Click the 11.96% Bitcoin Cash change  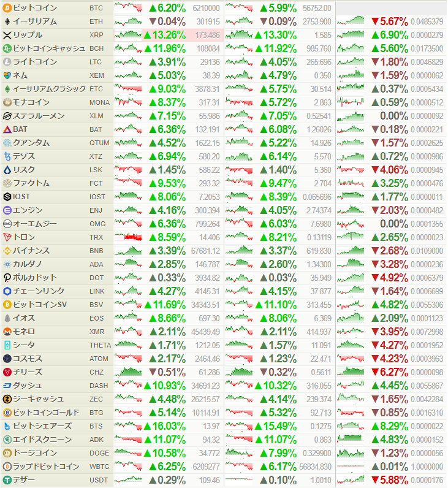click(x=165, y=48)
